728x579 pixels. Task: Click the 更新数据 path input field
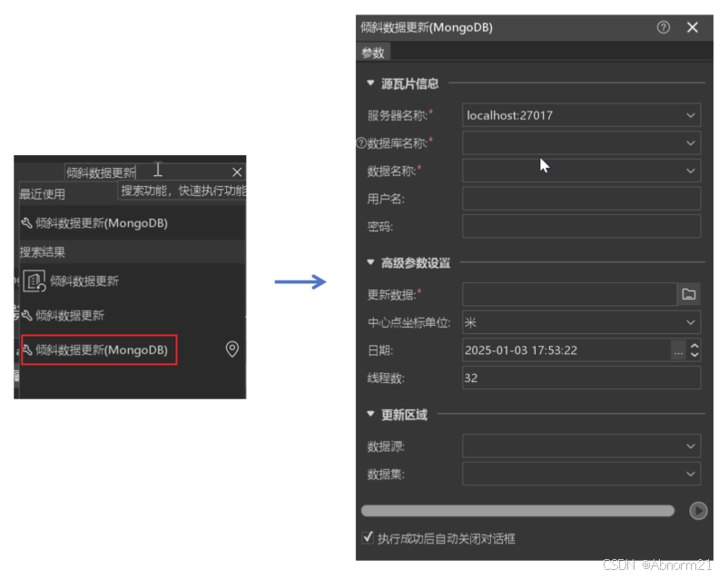coord(570,294)
